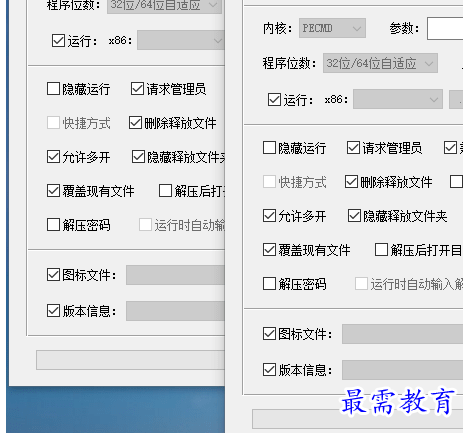Uncheck 请求管理员 in the background dialog
463x433 pixels.
pos(137,89)
